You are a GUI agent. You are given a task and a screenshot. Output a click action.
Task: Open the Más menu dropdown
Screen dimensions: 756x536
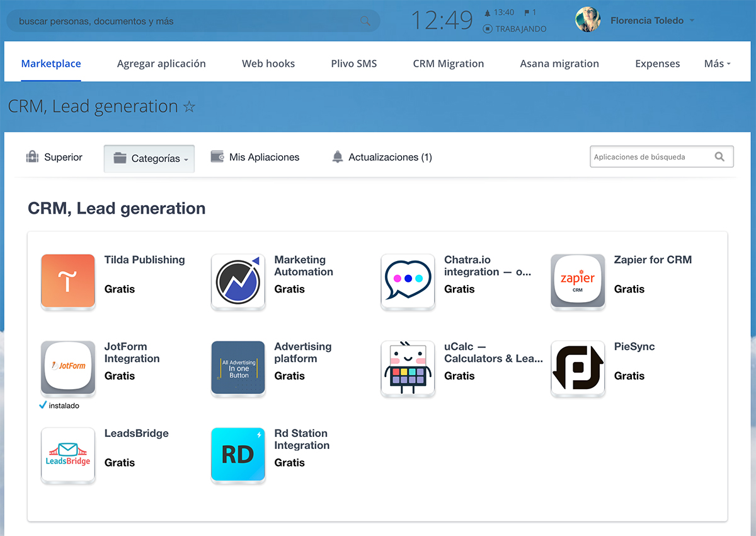tap(717, 64)
